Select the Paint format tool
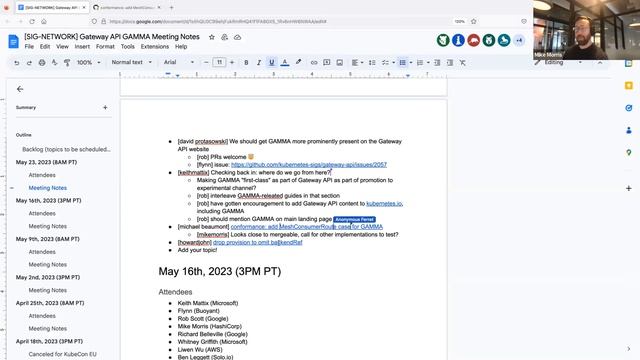Screen dimensions: 640x360 (67, 63)
